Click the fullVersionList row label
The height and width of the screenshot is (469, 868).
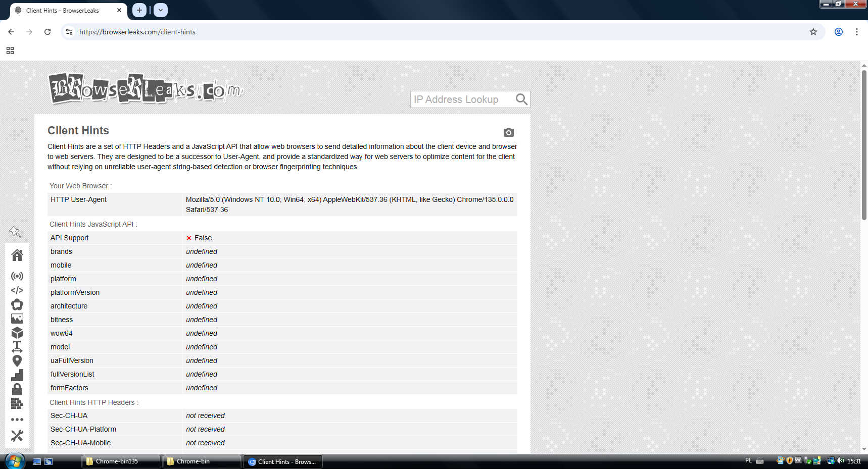coord(72,374)
